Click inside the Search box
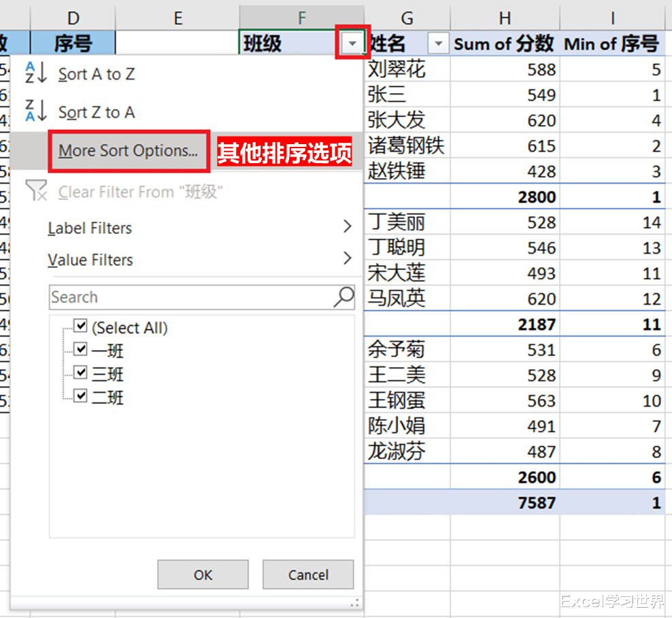 pos(170,297)
